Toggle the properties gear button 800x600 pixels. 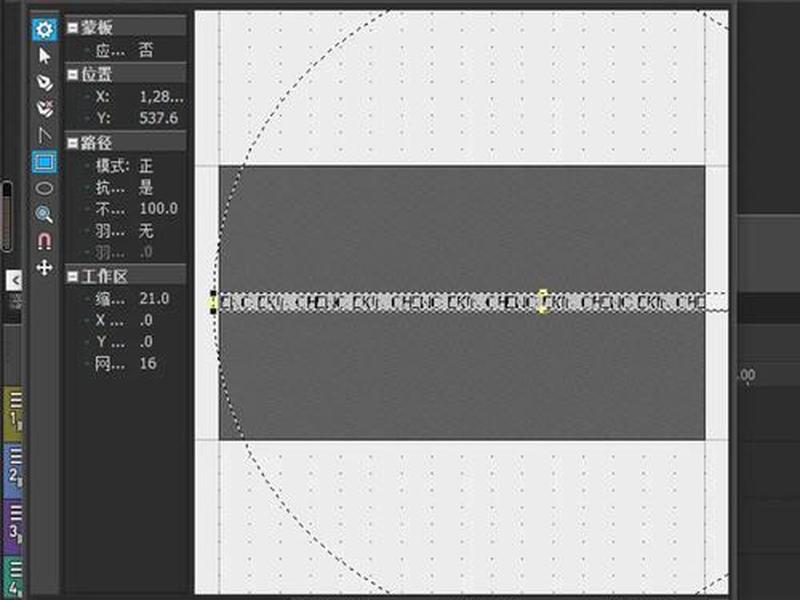coord(44,29)
